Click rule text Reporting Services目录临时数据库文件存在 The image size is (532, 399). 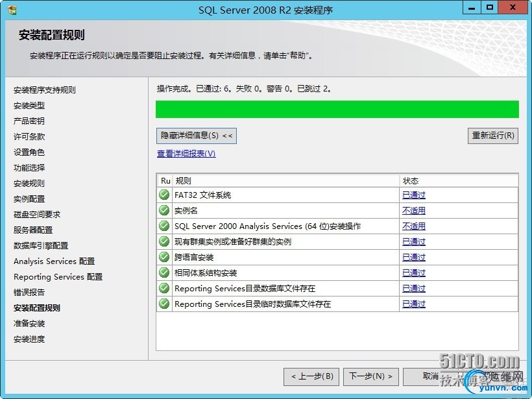(x=252, y=304)
